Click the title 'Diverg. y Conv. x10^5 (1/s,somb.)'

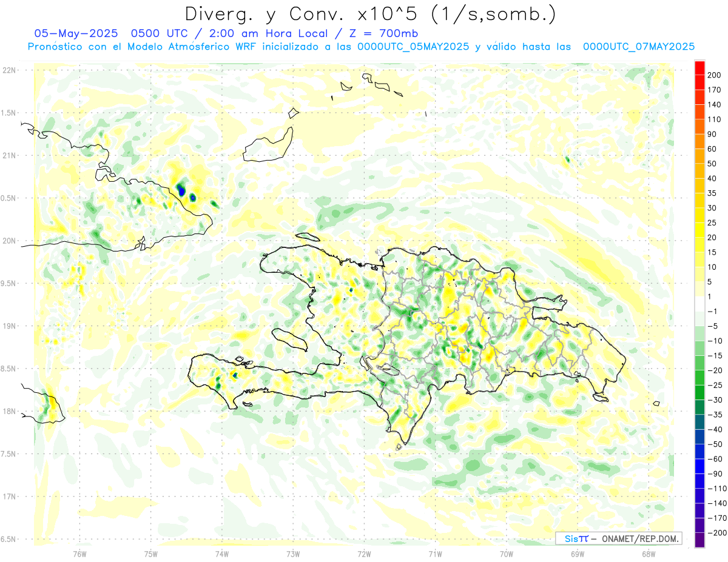click(370, 14)
